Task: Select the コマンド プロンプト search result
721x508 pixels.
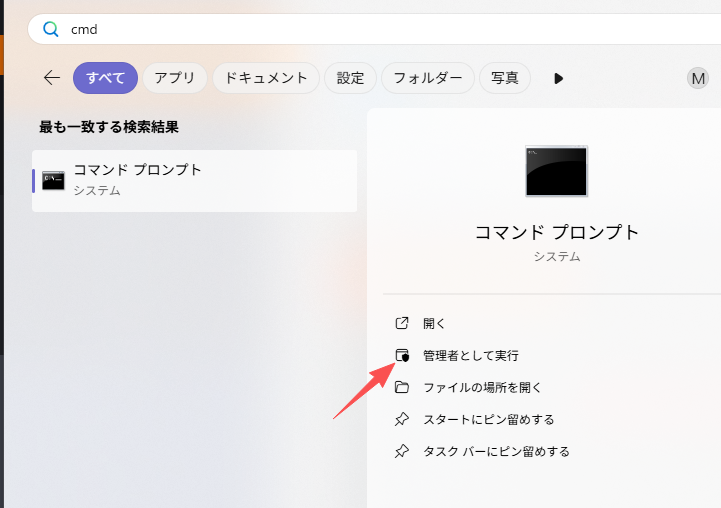Action: (195, 181)
